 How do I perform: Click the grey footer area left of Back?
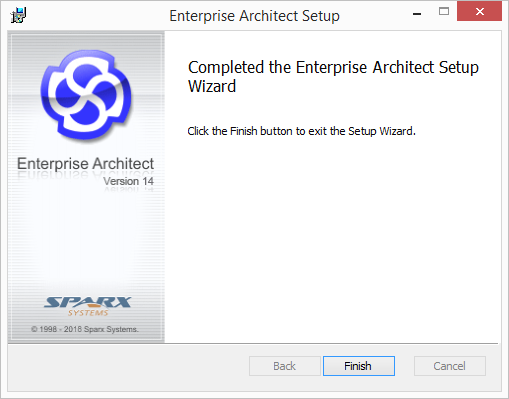click(x=128, y=367)
